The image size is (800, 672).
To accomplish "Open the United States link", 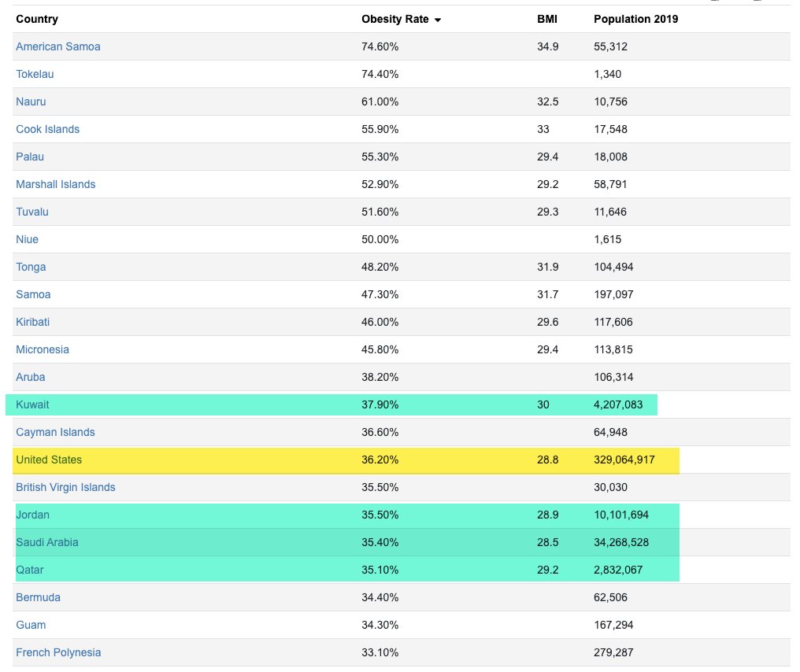I will [49, 460].
